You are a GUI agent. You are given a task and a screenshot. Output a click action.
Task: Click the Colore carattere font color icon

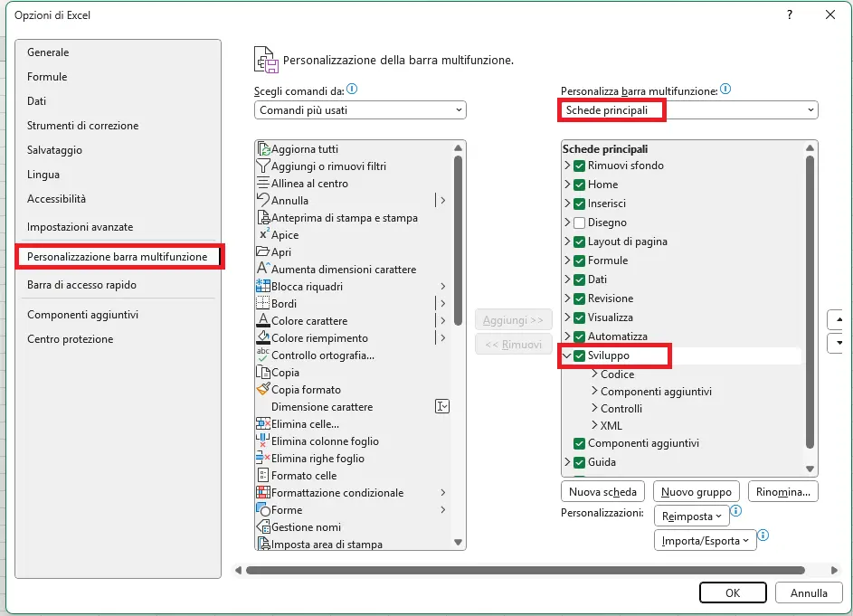coord(263,320)
